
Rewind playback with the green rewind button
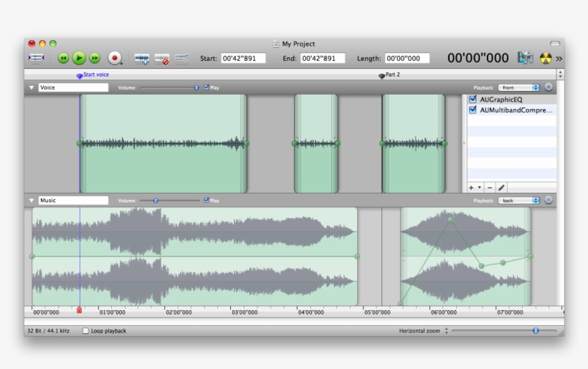pyautogui.click(x=63, y=58)
